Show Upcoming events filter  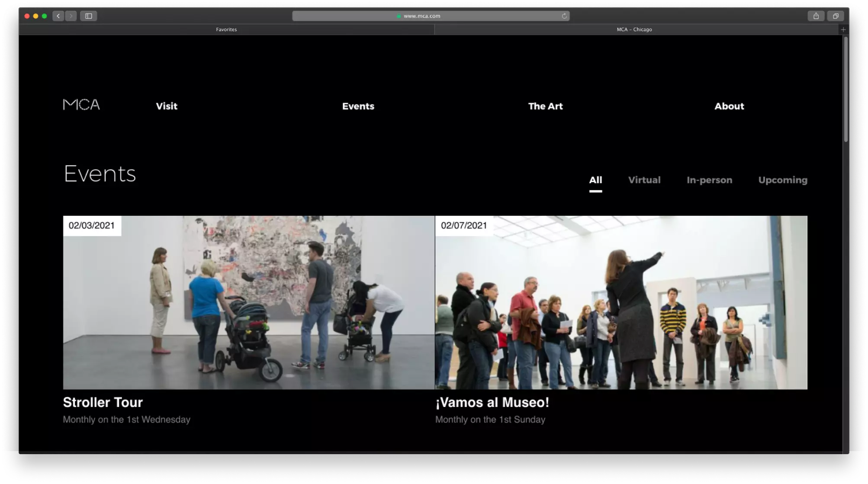tap(782, 180)
